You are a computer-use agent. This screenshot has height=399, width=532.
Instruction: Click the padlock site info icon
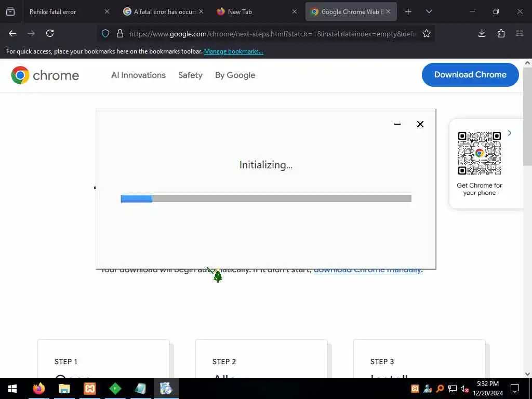pyautogui.click(x=120, y=33)
